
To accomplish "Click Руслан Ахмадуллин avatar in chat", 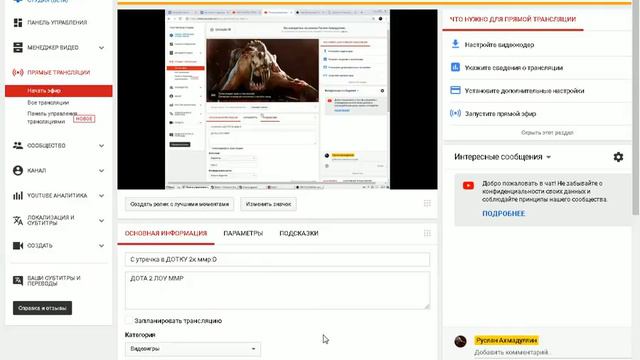I will [x=460, y=341].
